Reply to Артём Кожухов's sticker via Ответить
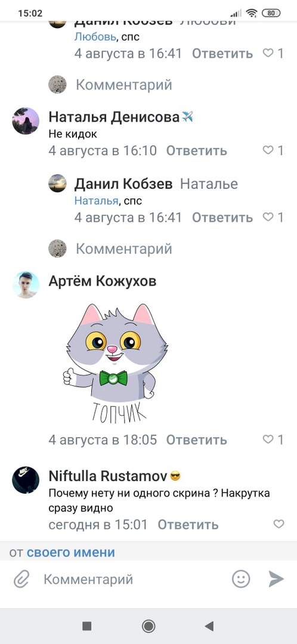This screenshot has height=644, width=297. [196, 440]
